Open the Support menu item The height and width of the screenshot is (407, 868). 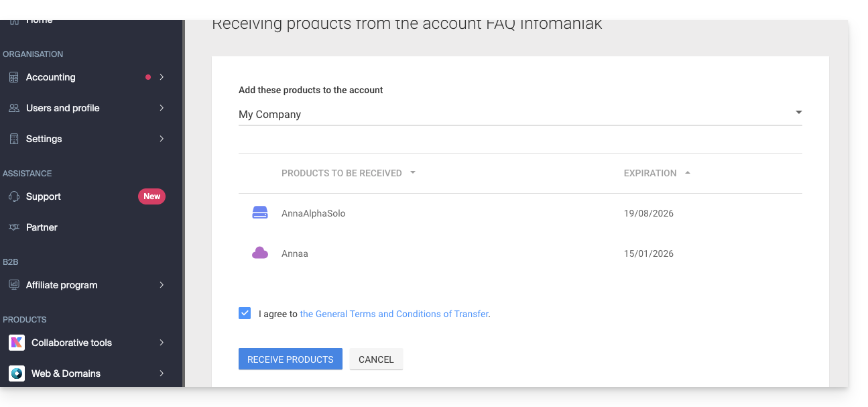[x=44, y=196]
